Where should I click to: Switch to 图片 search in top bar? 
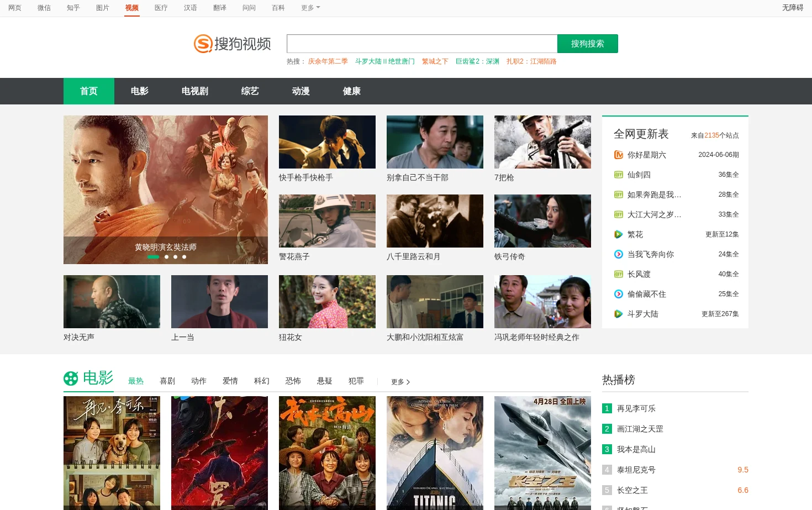pos(103,8)
